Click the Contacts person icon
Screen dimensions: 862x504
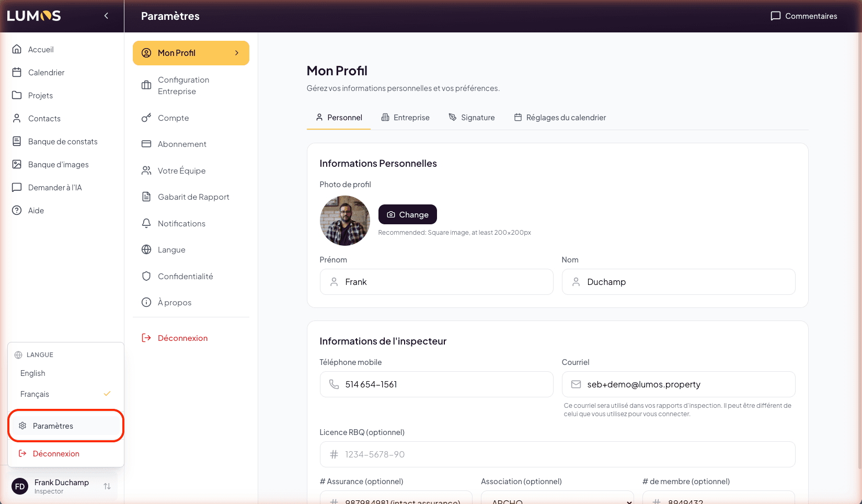pyautogui.click(x=17, y=118)
